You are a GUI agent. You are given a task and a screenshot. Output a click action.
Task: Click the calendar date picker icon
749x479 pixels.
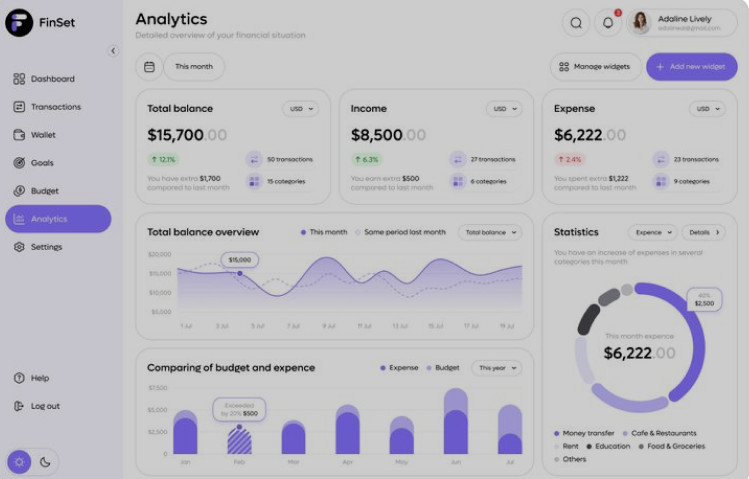pos(149,67)
